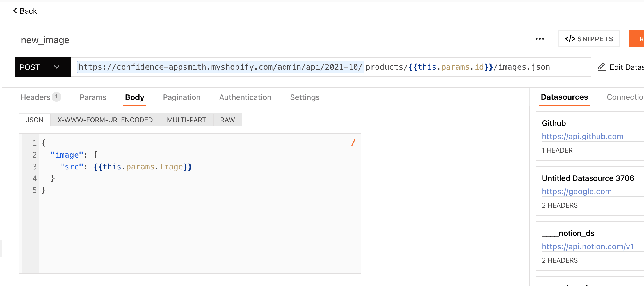Select the JSON body type

pos(35,120)
